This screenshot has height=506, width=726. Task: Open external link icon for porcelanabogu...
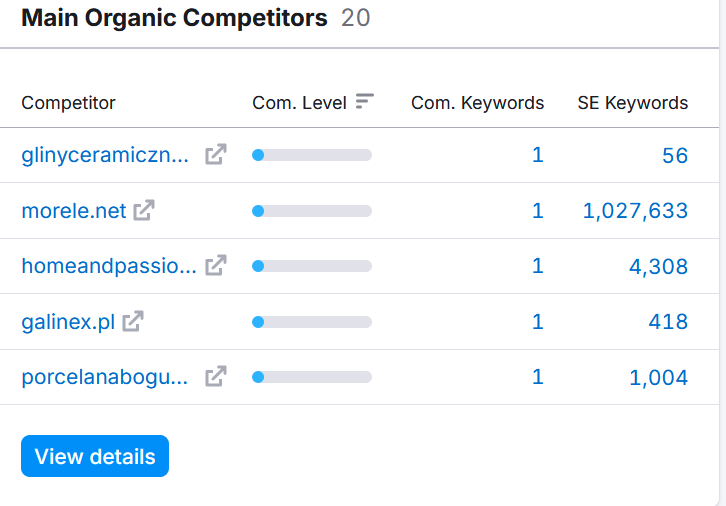[x=216, y=376]
